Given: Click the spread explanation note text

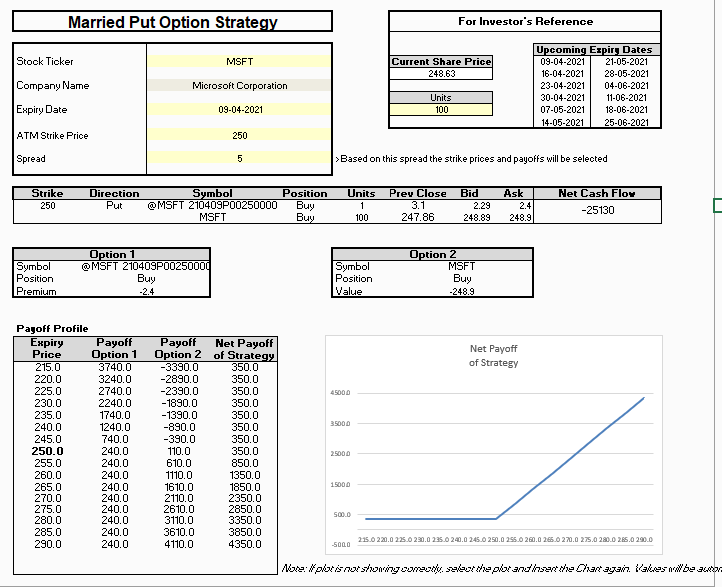Looking at the screenshot, I should tap(471, 159).
